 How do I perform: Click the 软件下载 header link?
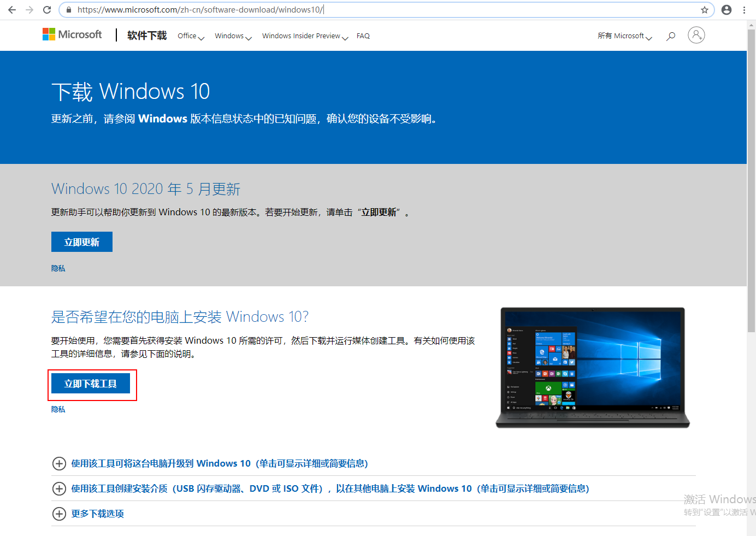click(146, 35)
